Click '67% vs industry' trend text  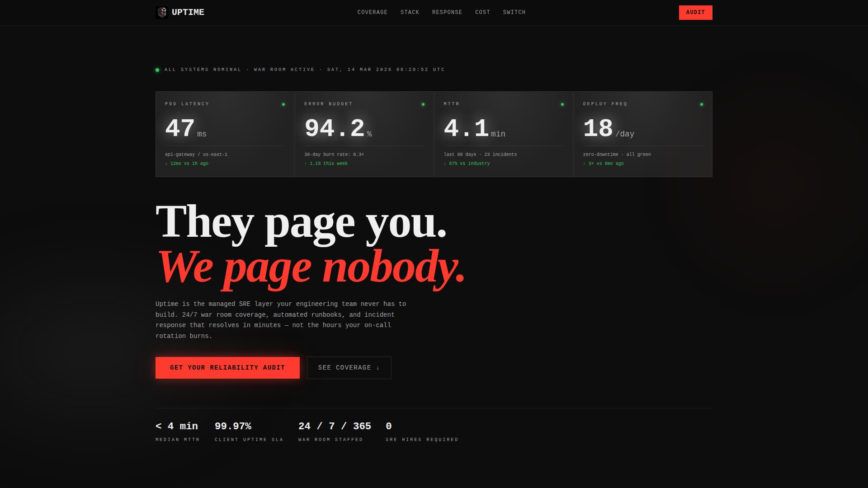pyautogui.click(x=467, y=164)
